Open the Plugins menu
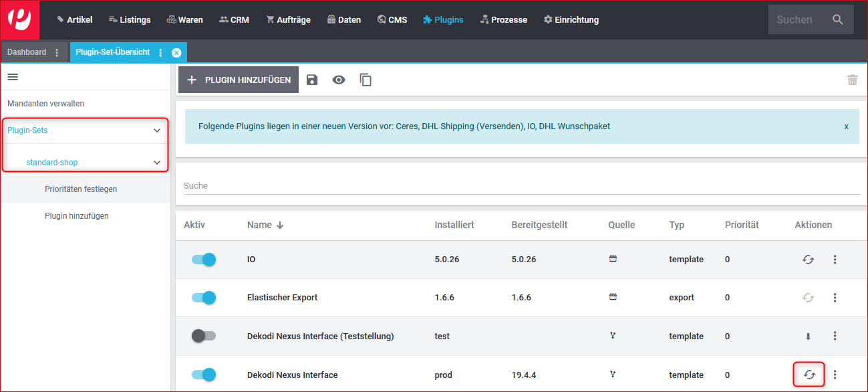The image size is (868, 392). (443, 20)
